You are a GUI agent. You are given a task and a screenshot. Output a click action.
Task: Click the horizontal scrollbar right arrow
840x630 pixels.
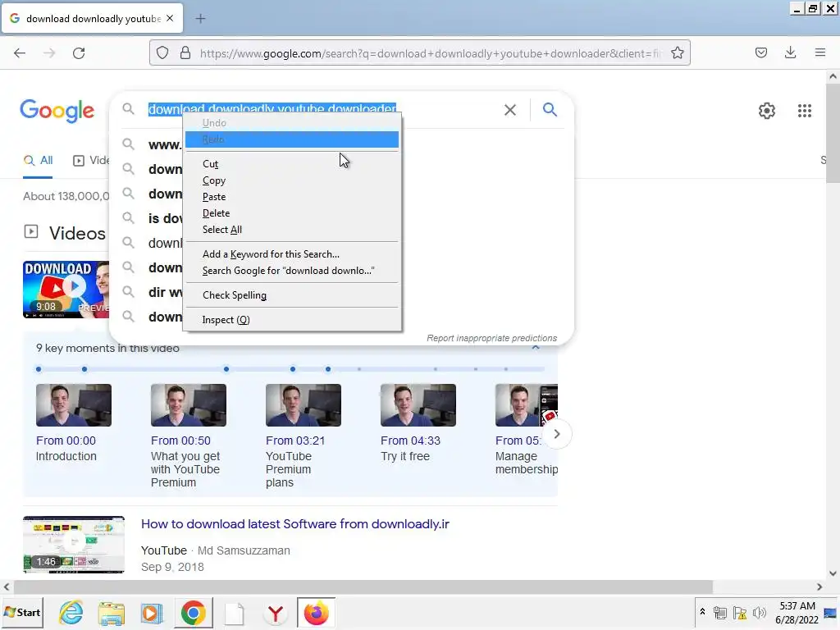pos(819,587)
